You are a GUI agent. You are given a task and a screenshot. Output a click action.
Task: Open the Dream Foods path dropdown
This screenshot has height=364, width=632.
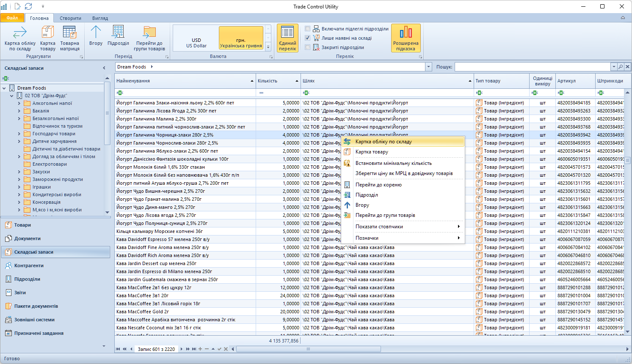428,67
